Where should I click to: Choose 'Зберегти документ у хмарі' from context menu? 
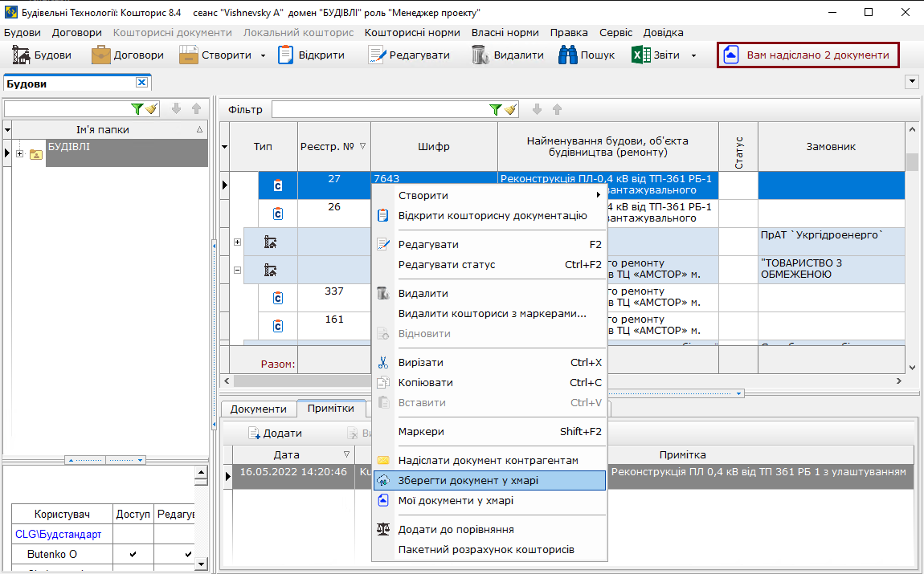[489, 480]
